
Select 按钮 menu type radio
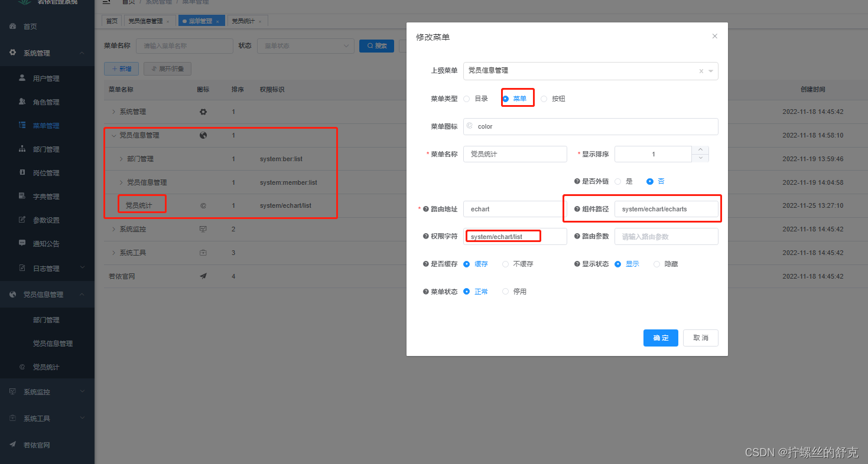(x=544, y=99)
